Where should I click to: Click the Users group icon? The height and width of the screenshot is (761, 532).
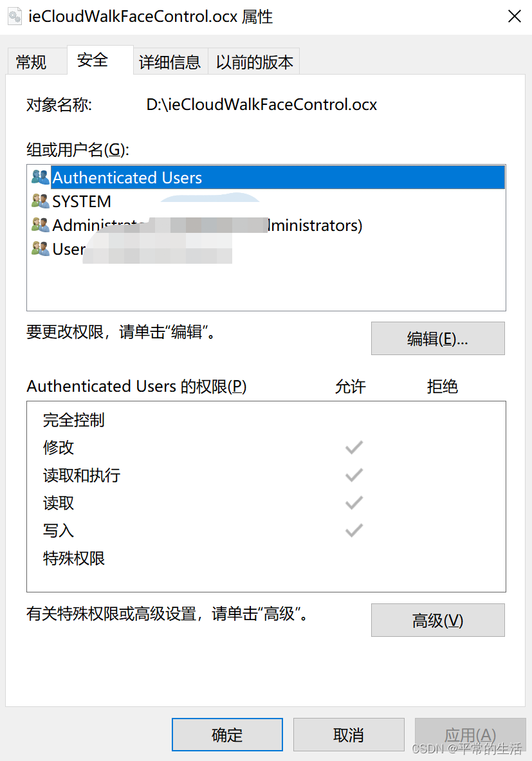coord(40,249)
